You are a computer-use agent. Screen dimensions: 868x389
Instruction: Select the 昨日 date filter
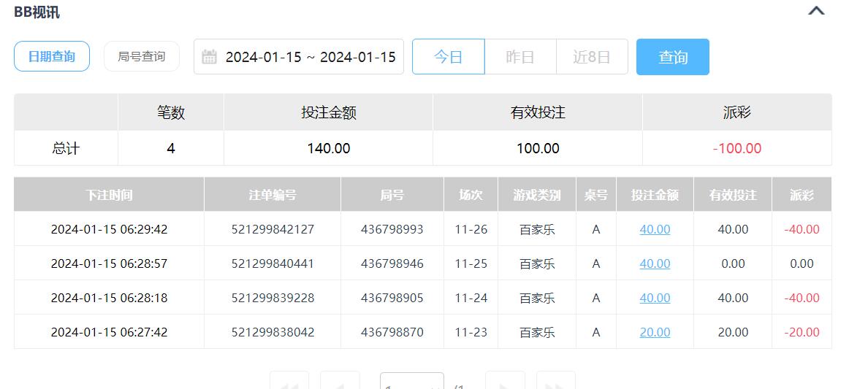pos(520,57)
